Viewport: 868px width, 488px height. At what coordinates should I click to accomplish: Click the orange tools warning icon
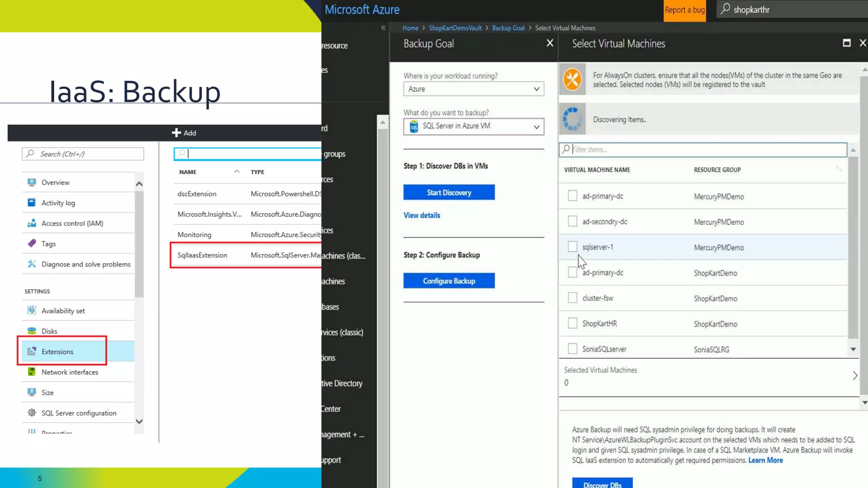573,79
